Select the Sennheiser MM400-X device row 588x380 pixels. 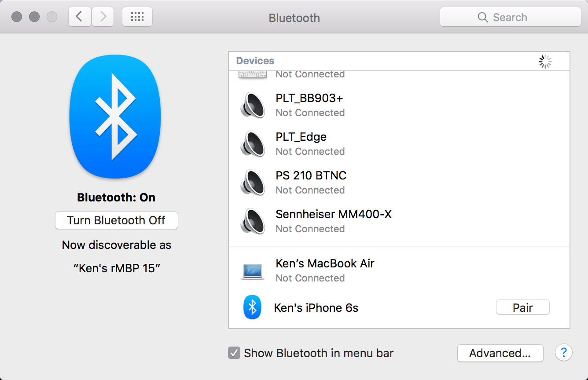click(399, 221)
